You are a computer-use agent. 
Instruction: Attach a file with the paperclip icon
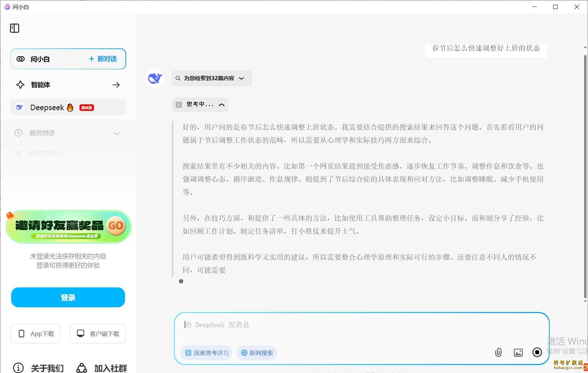(x=498, y=352)
